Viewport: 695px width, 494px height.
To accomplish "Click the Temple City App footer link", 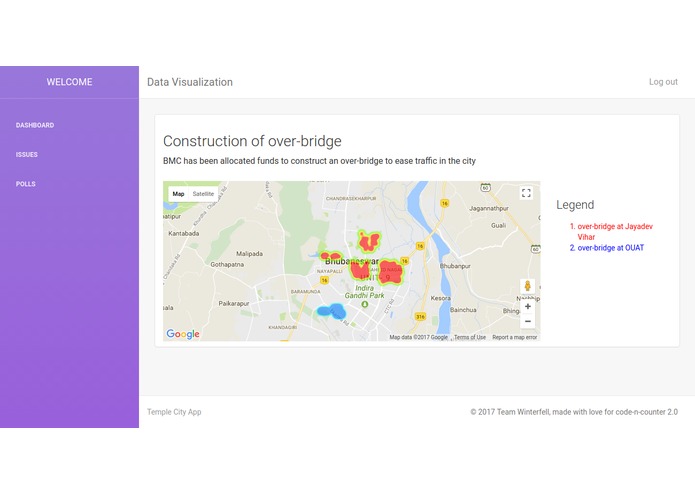I will coord(174,412).
